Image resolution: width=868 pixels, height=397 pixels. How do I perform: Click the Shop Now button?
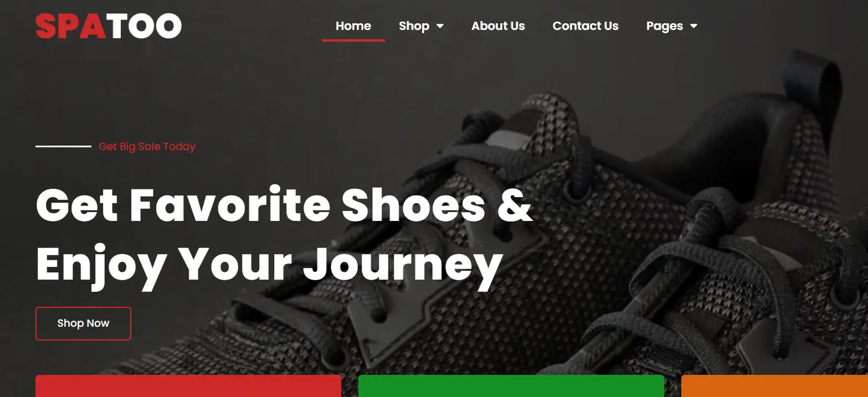point(83,323)
